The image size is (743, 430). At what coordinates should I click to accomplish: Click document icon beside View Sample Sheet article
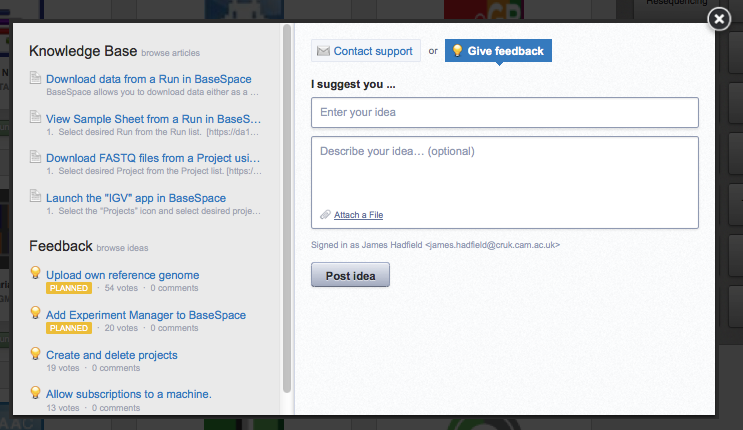point(36,118)
